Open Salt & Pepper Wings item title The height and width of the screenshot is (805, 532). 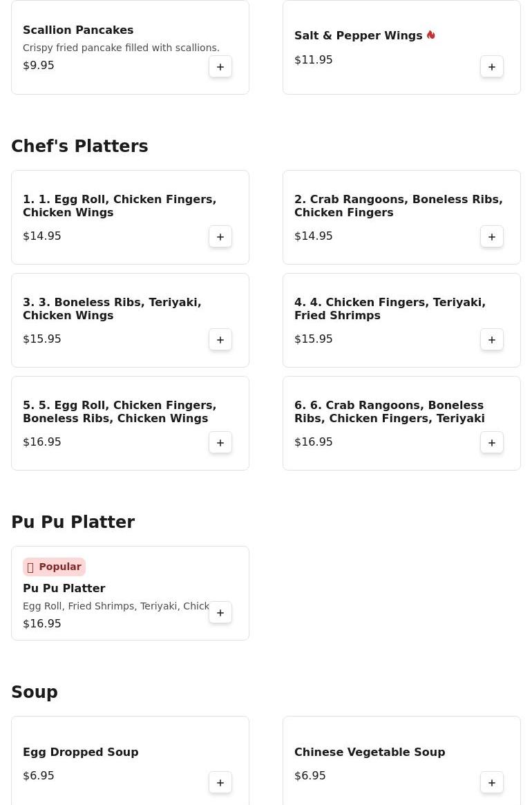358,35
